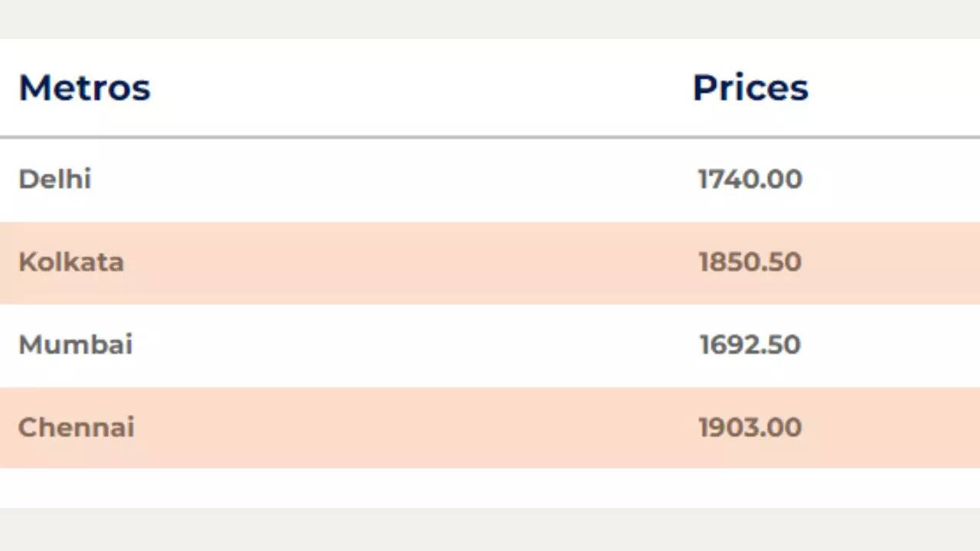The image size is (980, 551).
Task: Click the empty white row below Chennai
Action: pyautogui.click(x=490, y=487)
